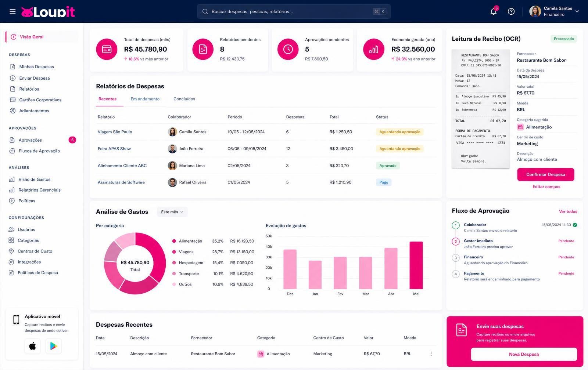Open the help question mark icon

[x=511, y=11]
